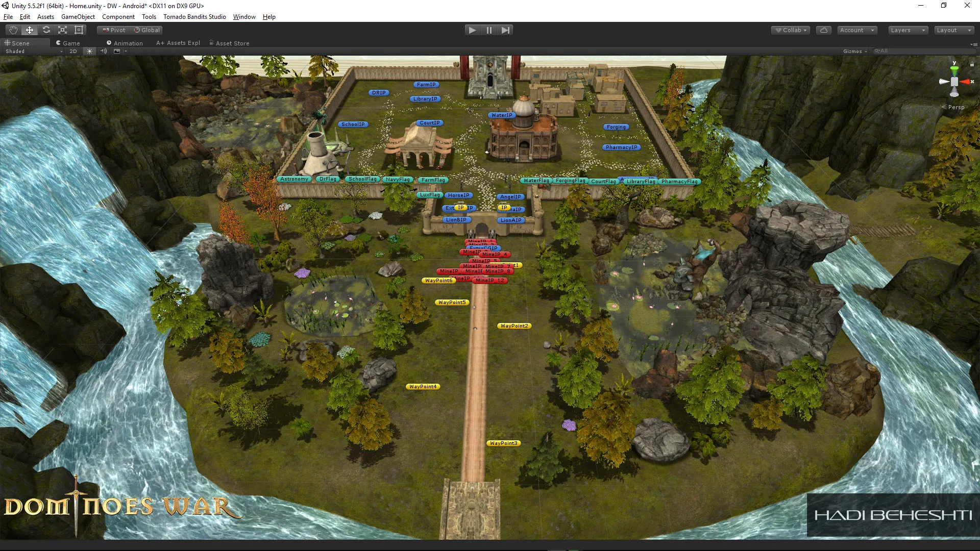Toggle scene lighting sun button
The image size is (980, 551).
click(x=90, y=51)
